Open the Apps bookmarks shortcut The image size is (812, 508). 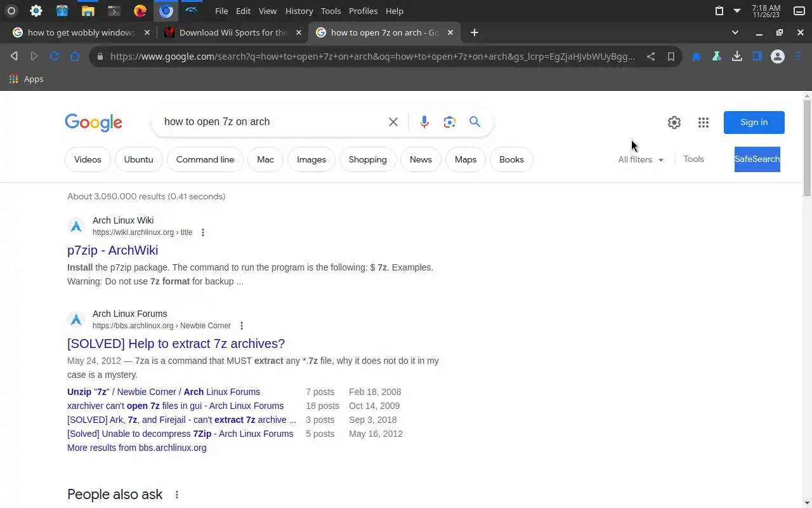pos(26,79)
